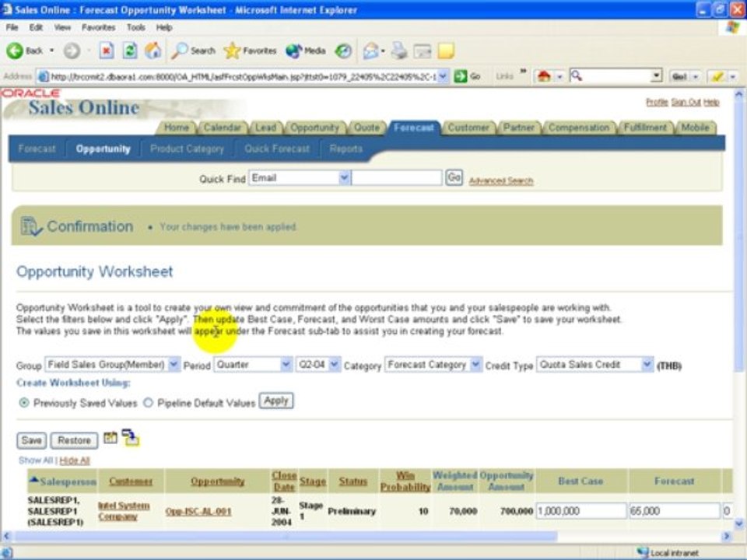The image size is (747, 560).
Task: Go to the browser Home icon
Action: pos(153,51)
